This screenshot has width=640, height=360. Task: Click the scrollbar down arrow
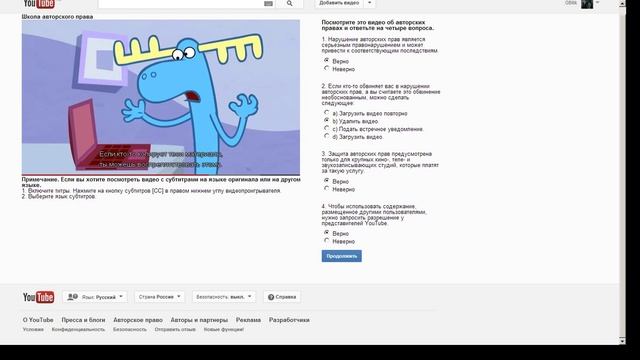tap(622, 340)
